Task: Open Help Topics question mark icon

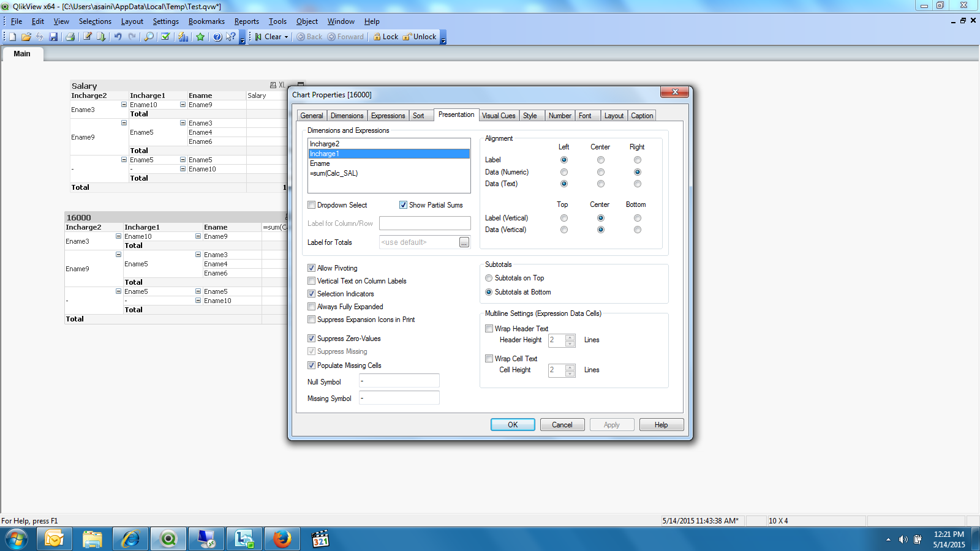Action: click(x=217, y=37)
